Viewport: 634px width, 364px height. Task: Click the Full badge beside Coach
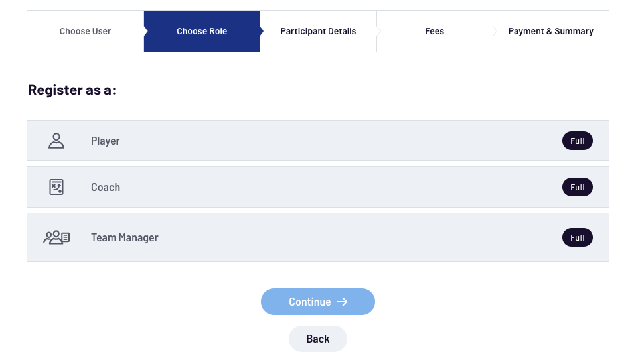pos(578,187)
